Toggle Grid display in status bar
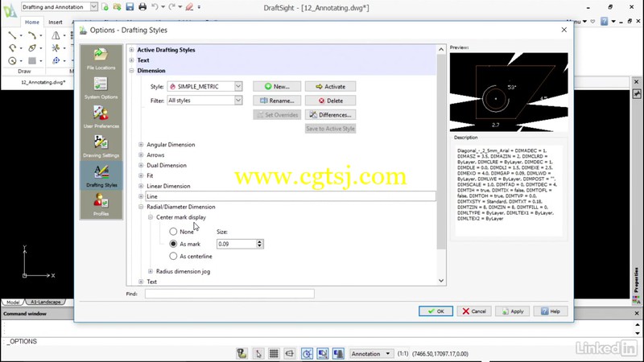 tap(274, 353)
